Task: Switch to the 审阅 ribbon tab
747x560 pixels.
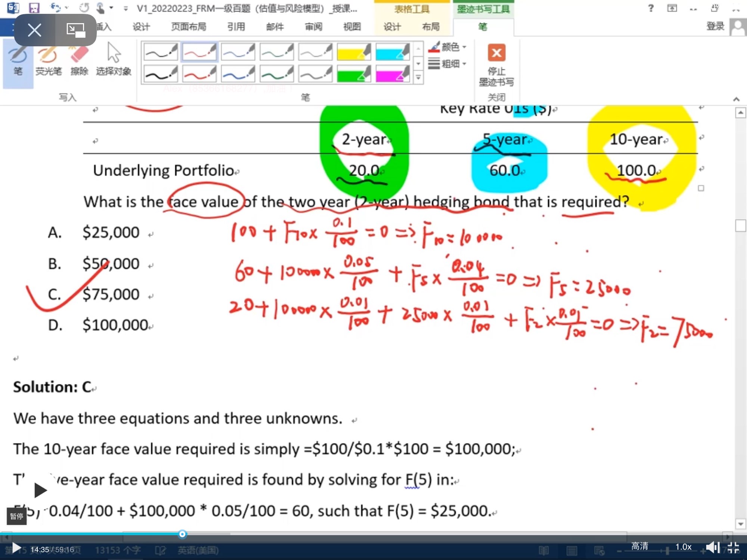Action: click(x=313, y=27)
